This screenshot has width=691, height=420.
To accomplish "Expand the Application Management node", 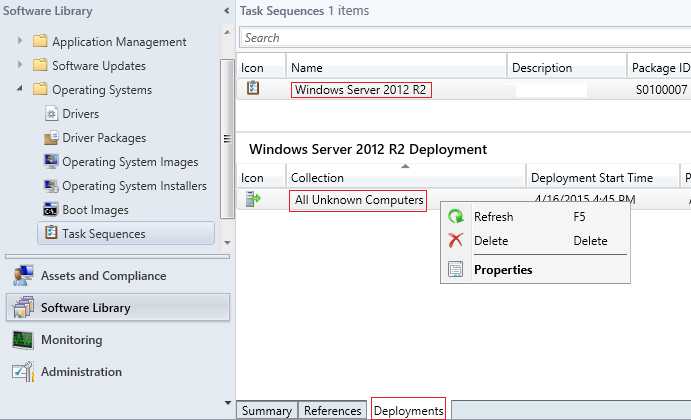I will tap(20, 41).
